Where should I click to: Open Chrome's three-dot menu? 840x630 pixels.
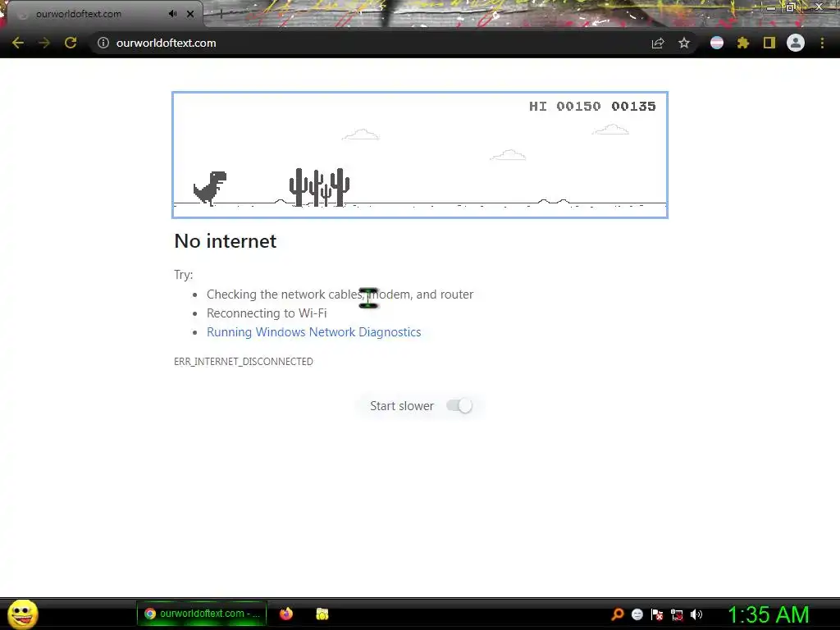click(x=822, y=43)
